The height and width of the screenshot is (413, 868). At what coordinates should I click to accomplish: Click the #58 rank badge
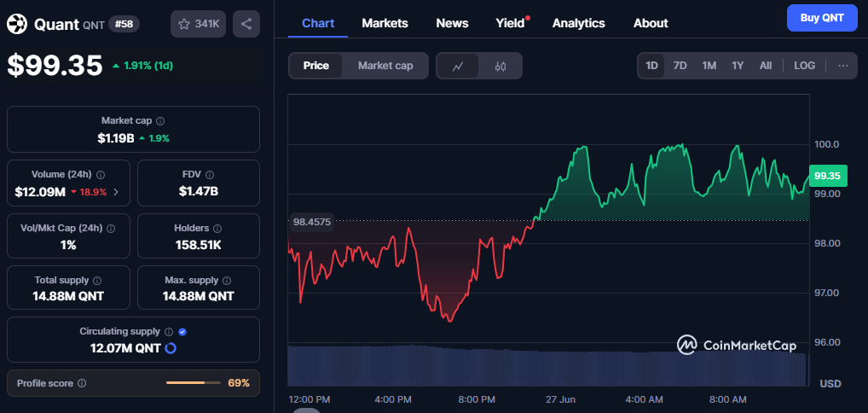coord(124,24)
